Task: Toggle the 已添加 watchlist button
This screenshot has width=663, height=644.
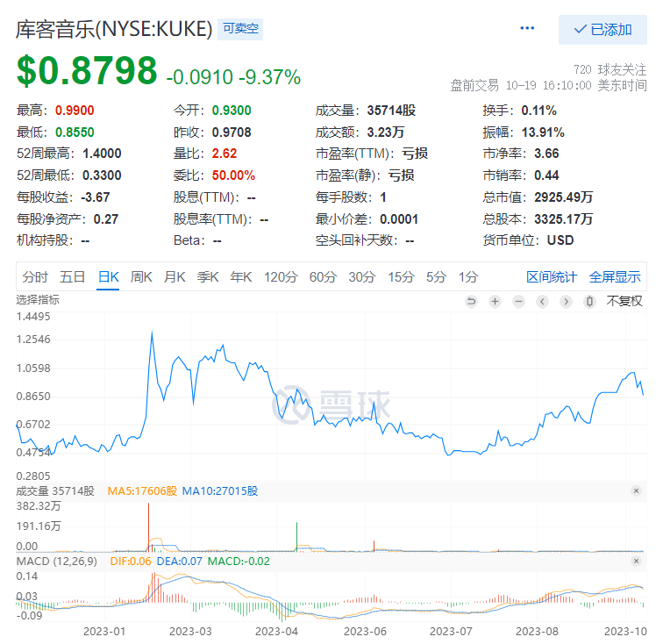Action: [602, 30]
